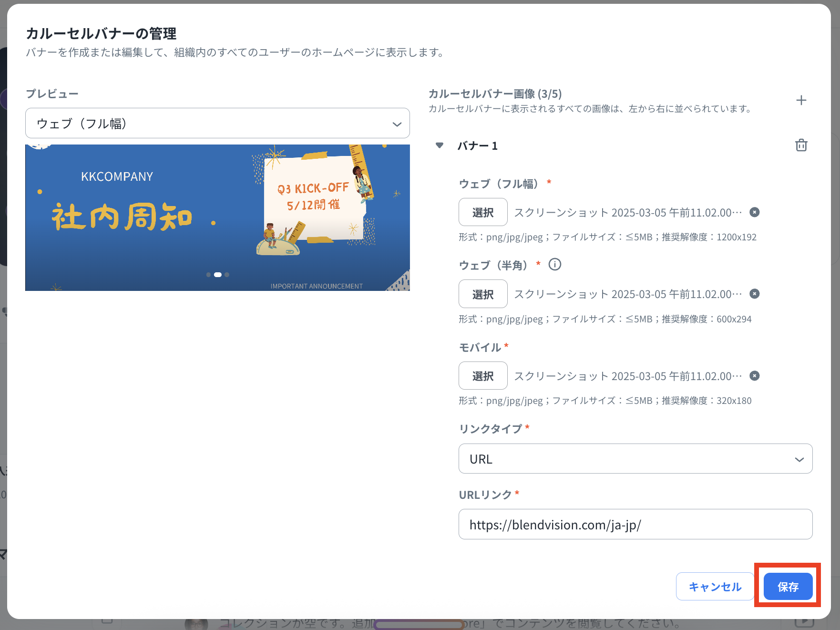Click the キャンセル button
The height and width of the screenshot is (630, 840).
tap(715, 587)
